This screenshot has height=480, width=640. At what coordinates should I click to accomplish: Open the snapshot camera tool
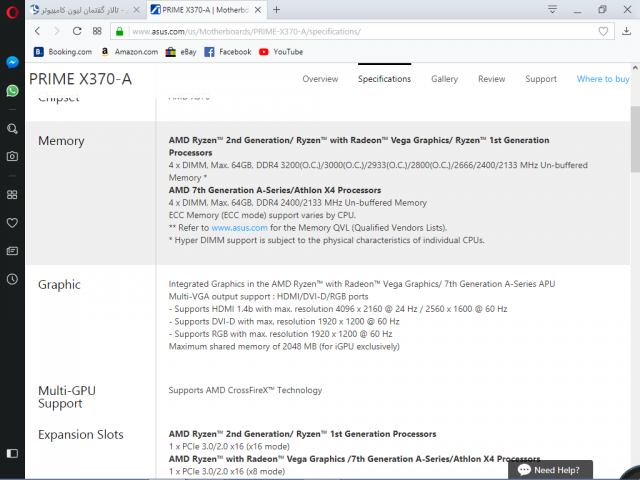[12, 156]
